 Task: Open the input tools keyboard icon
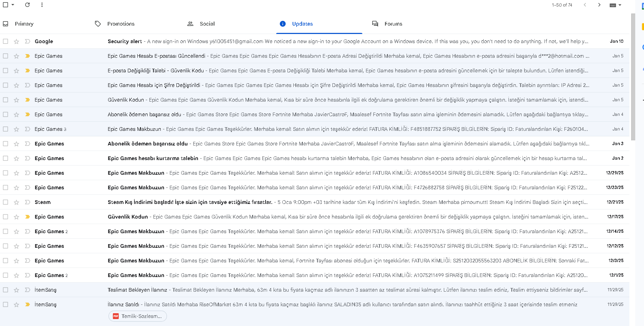[613, 5]
